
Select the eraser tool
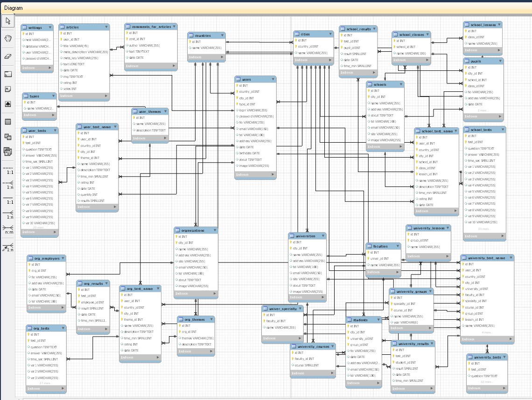point(8,56)
